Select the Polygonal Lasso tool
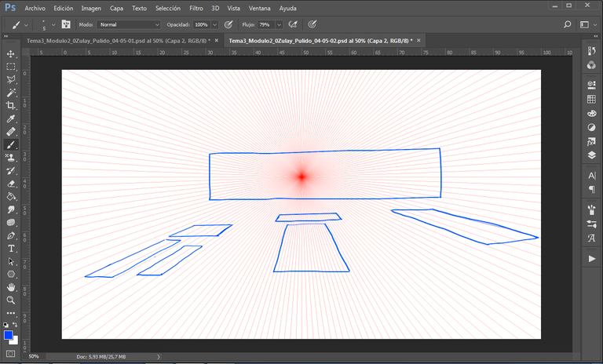Image resolution: width=603 pixels, height=364 pixels. (x=10, y=79)
